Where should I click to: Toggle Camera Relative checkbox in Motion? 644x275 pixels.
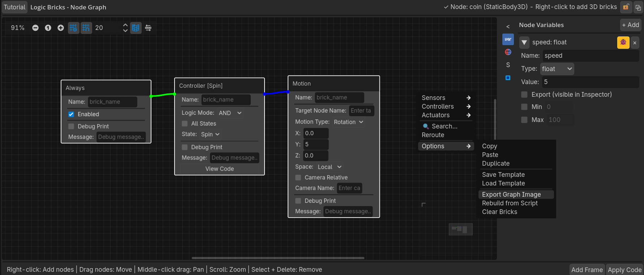coord(298,178)
